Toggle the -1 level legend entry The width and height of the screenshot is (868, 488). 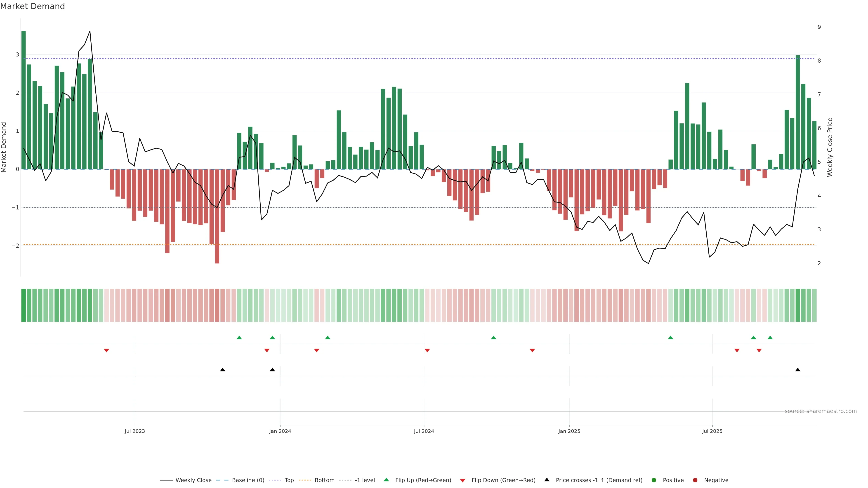pyautogui.click(x=365, y=480)
